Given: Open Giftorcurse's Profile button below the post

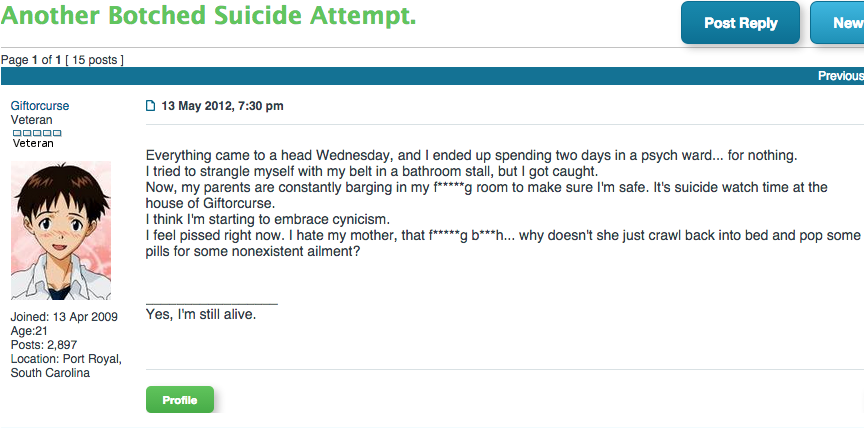Looking at the screenshot, I should pos(180,400).
